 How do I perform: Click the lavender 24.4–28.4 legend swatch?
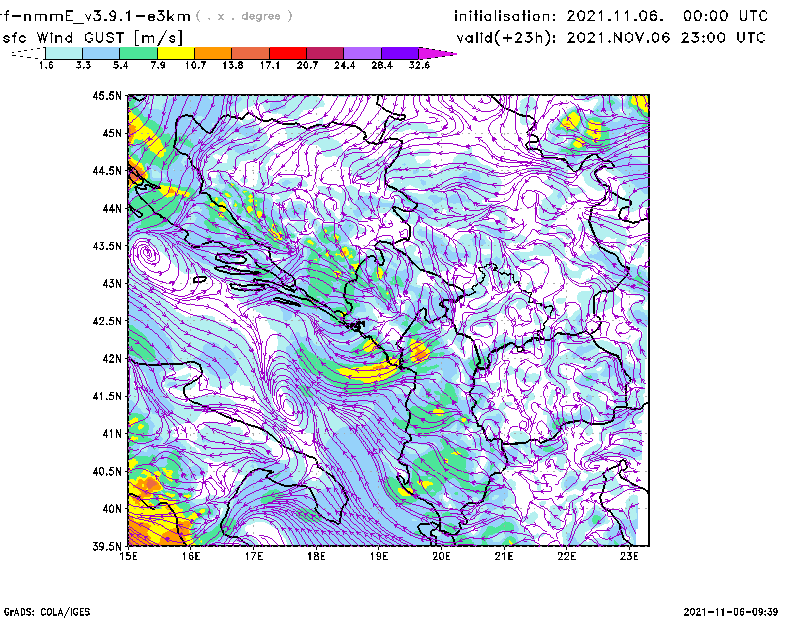click(x=363, y=53)
